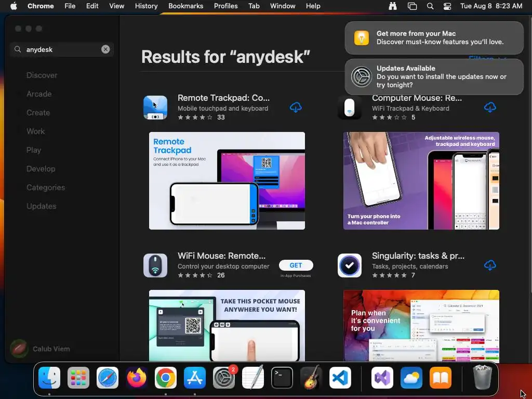Open the Window menu
The width and height of the screenshot is (532, 399).
click(x=283, y=6)
